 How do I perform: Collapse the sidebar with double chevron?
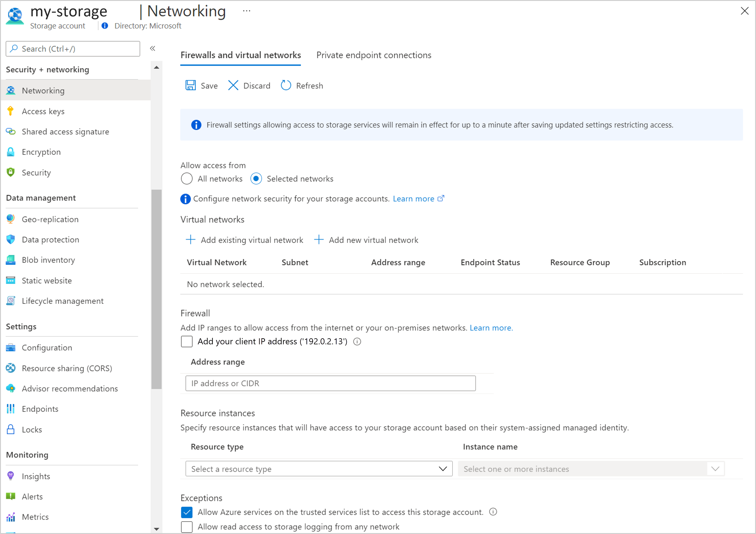tap(152, 49)
